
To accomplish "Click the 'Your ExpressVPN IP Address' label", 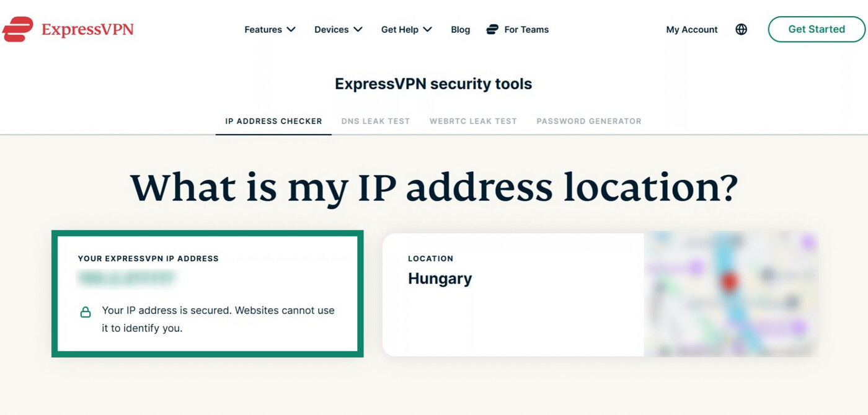I will coord(148,258).
